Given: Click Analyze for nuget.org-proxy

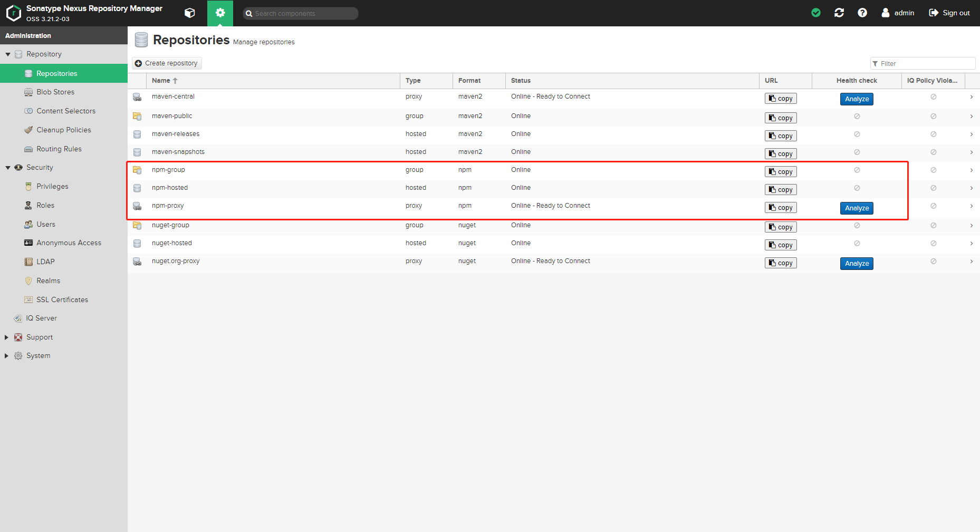Looking at the screenshot, I should [857, 264].
